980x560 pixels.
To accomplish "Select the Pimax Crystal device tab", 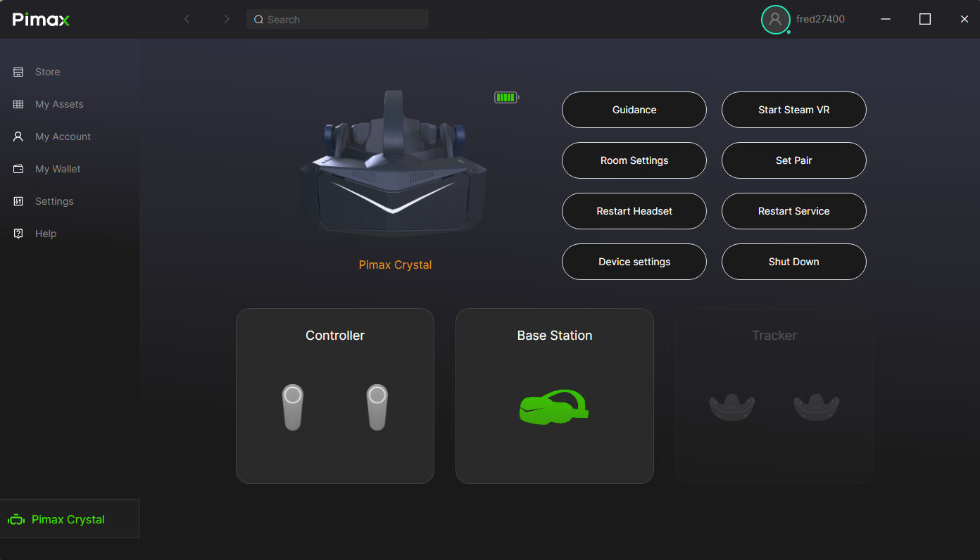I will coord(70,518).
